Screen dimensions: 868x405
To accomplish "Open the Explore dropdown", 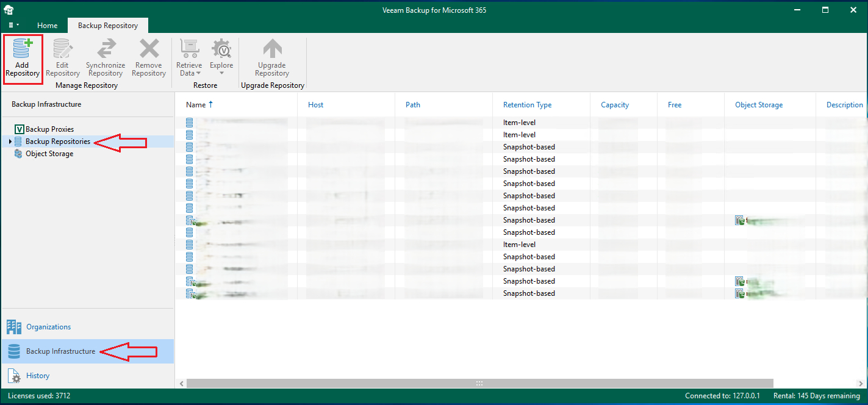I will 221,58.
